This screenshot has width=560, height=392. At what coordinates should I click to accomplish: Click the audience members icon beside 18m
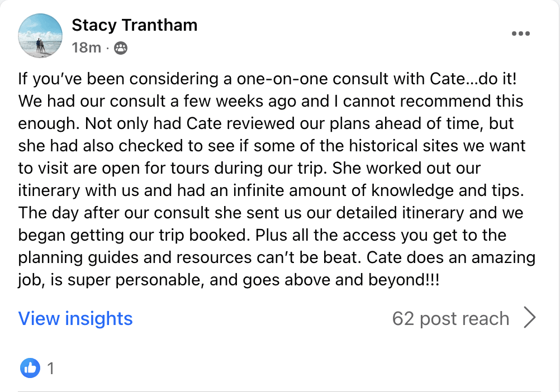tap(120, 49)
